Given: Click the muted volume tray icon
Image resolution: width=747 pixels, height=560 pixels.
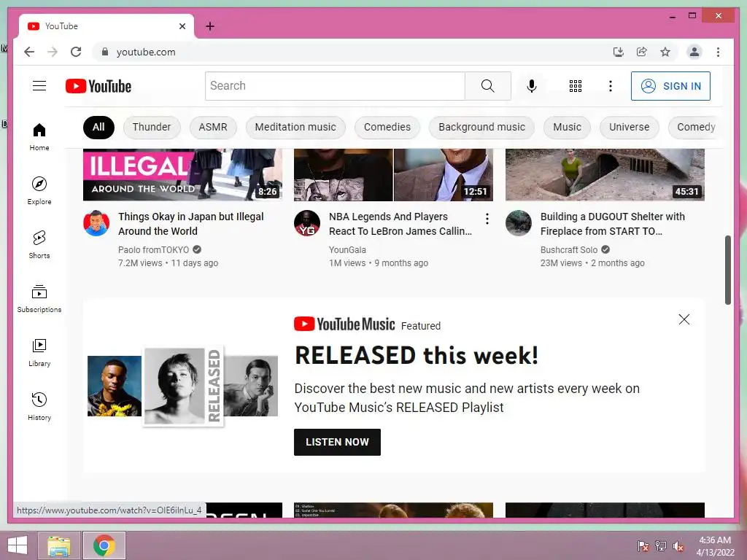Looking at the screenshot, I should point(678,546).
